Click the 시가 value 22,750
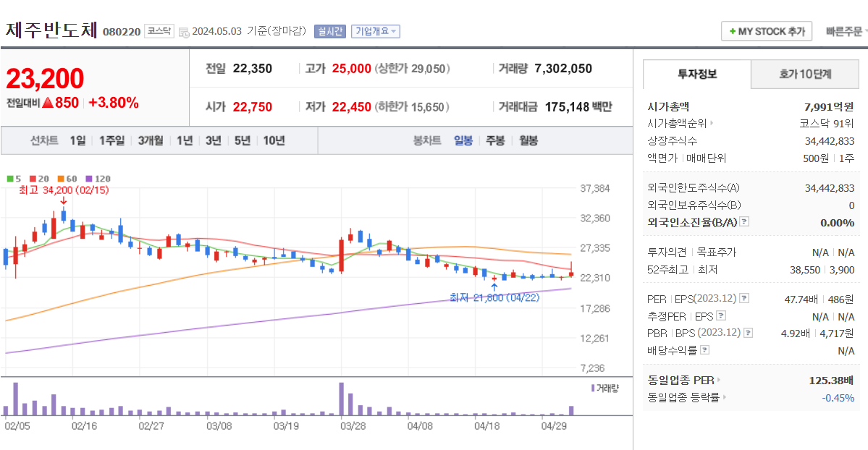Image resolution: width=868 pixels, height=450 pixels. tap(253, 107)
